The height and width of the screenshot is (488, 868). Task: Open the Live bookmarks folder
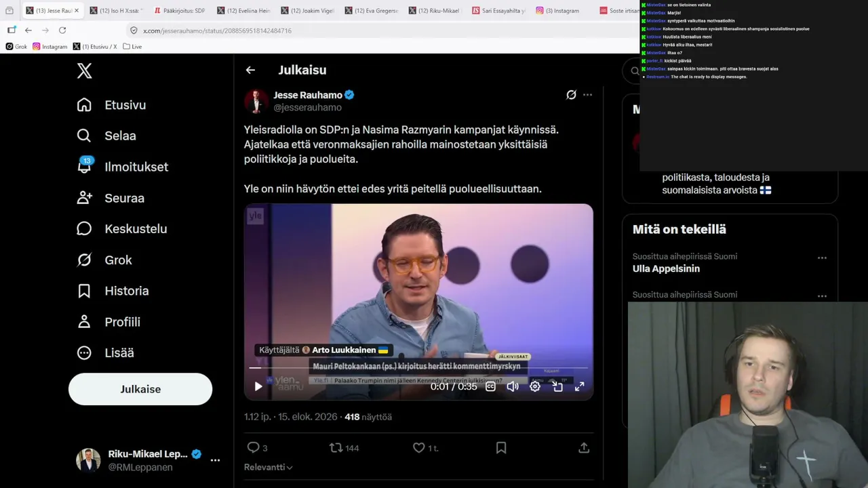132,47
